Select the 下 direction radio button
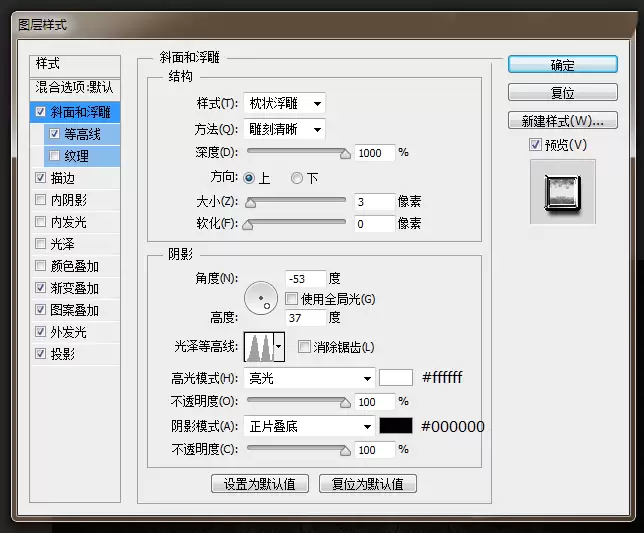The image size is (644, 533). (x=297, y=178)
